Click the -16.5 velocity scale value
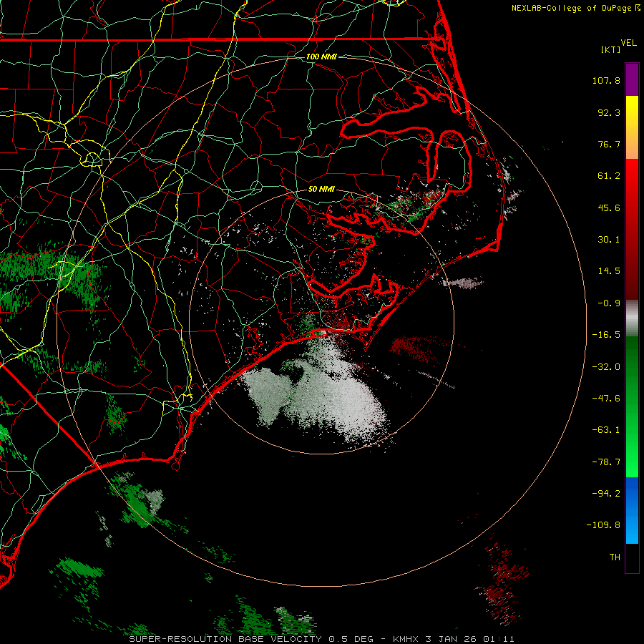The width and height of the screenshot is (644, 644). [606, 335]
